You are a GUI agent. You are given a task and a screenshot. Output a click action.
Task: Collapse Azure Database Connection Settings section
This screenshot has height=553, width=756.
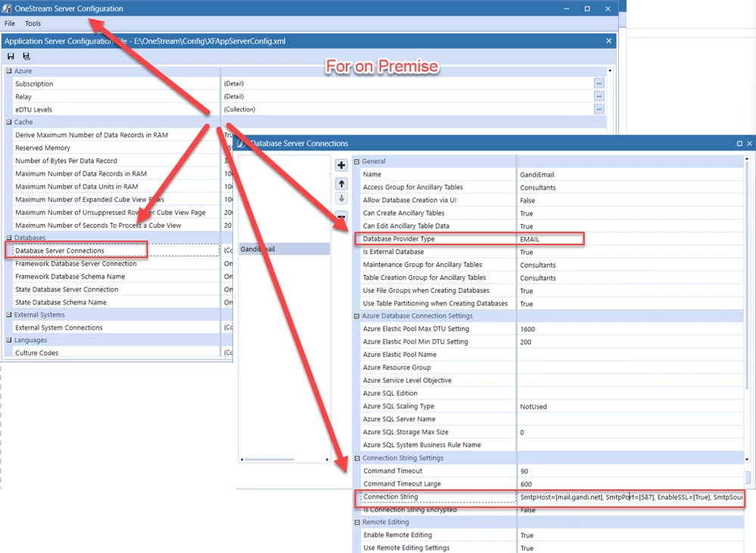coord(356,316)
